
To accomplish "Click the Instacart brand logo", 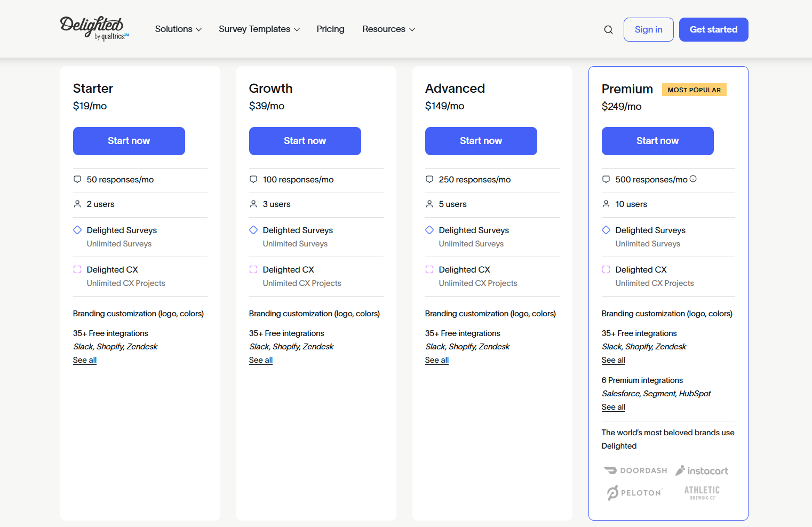I will (x=702, y=470).
